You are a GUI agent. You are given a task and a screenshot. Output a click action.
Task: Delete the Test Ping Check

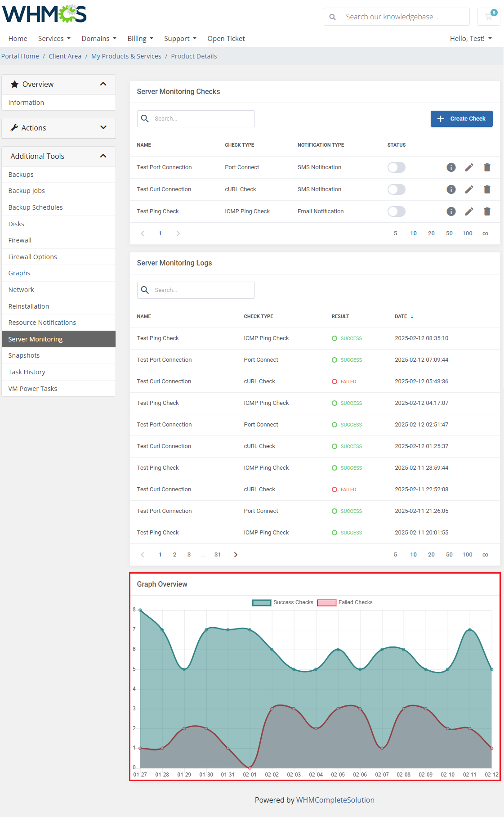point(487,211)
